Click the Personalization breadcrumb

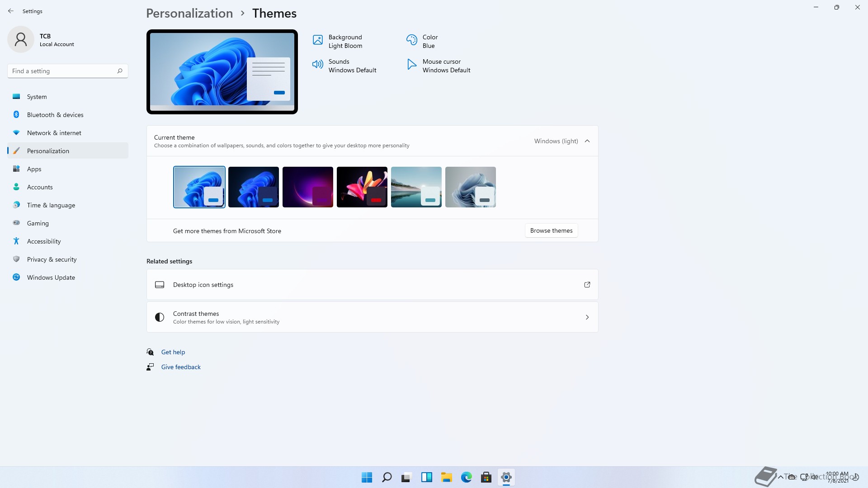189,13
